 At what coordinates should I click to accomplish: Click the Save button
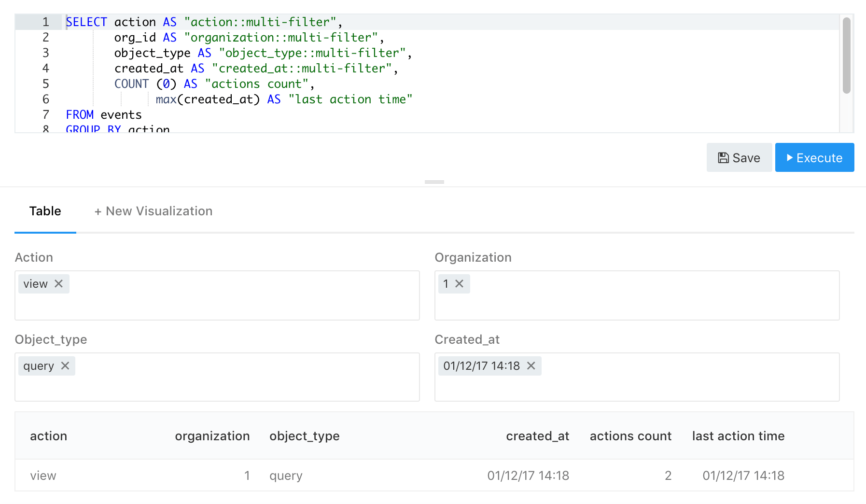739,157
